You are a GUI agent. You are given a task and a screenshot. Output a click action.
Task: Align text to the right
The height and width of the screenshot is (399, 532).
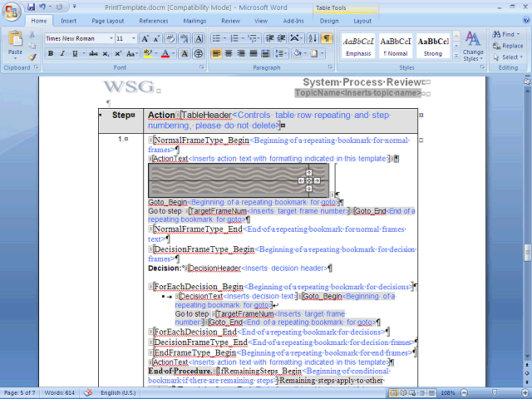tap(241, 53)
